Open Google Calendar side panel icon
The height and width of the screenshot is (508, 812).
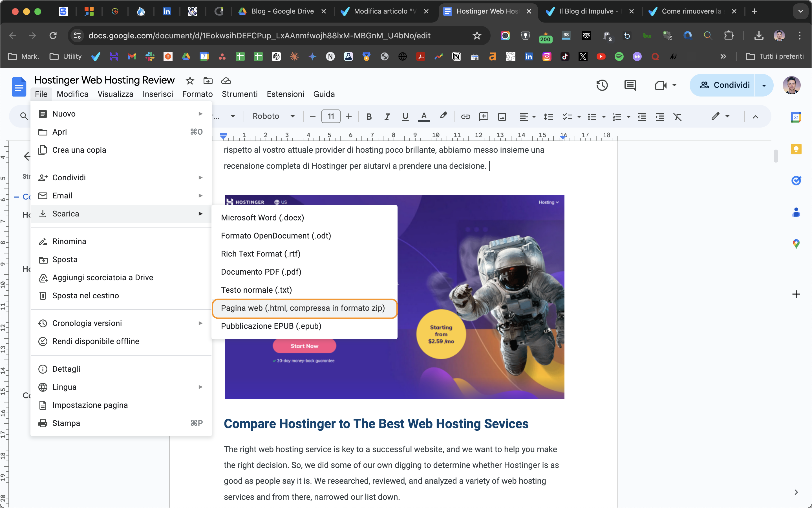click(796, 117)
